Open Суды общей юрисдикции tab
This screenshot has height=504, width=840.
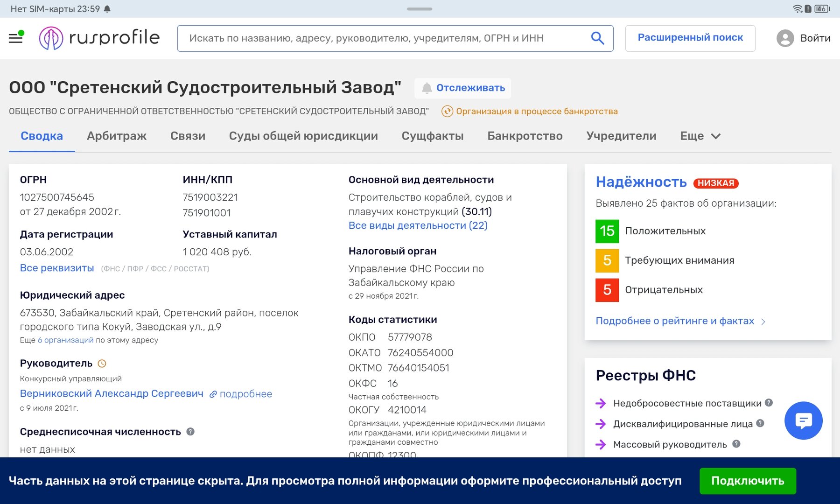pyautogui.click(x=303, y=136)
